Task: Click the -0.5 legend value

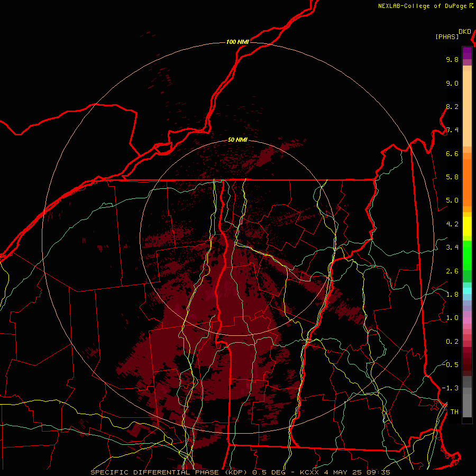Action: [451, 364]
